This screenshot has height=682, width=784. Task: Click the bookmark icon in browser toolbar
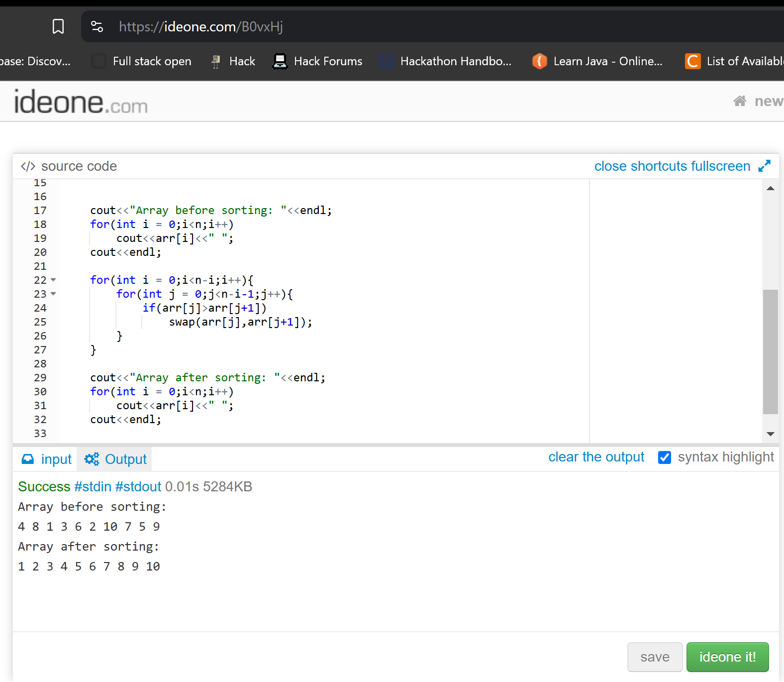pos(58,26)
